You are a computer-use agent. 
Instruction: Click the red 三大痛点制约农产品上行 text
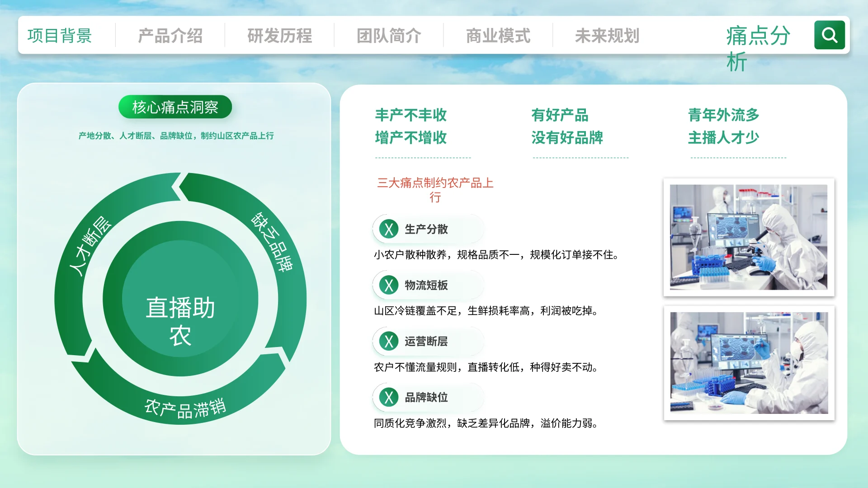(x=435, y=190)
